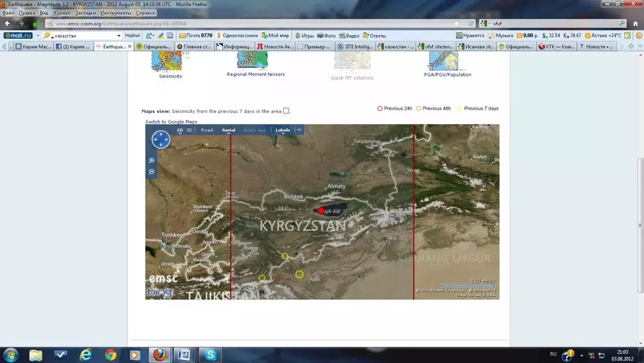Select the Road map view

click(x=207, y=130)
